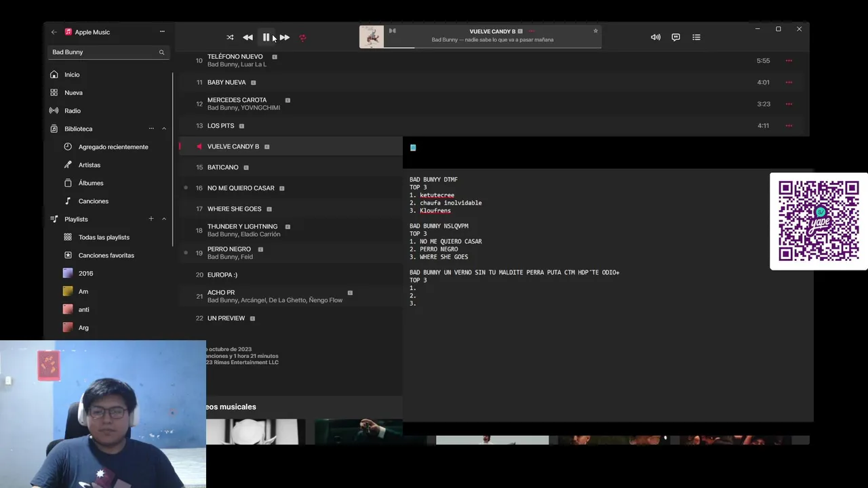Open the Am playlist
Screen dimensions: 868x488
83,291
